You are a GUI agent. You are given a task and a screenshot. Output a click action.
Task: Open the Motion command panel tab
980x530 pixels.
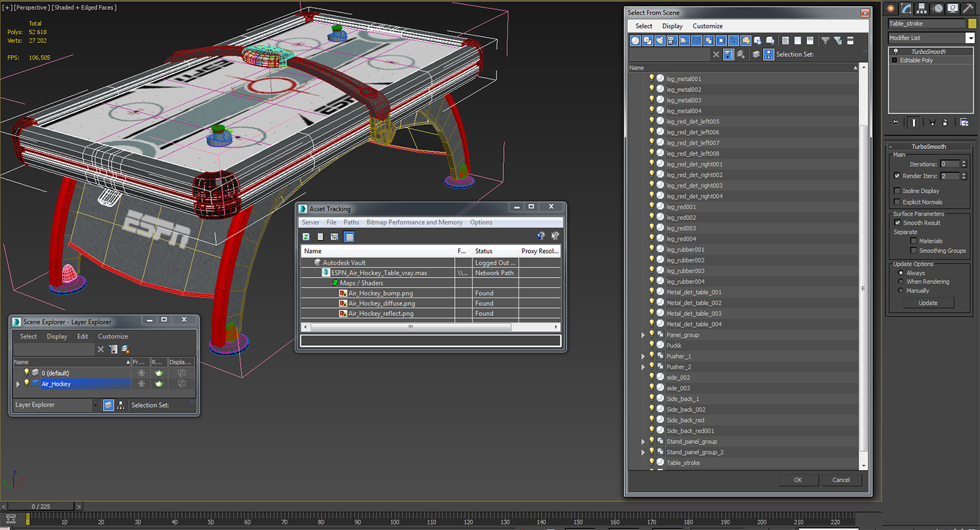[938, 8]
